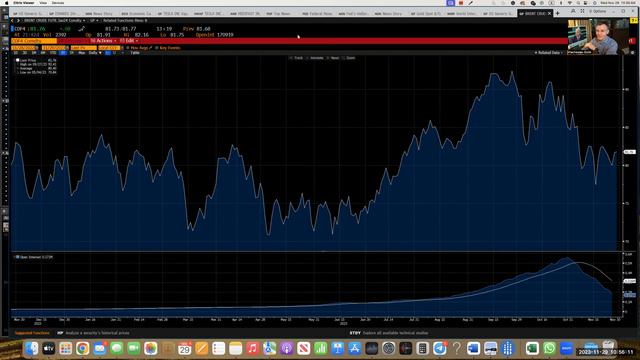Open Notes app in the Dock
Image resolution: width=640 pixels, height=360 pixels.
[x=236, y=349]
